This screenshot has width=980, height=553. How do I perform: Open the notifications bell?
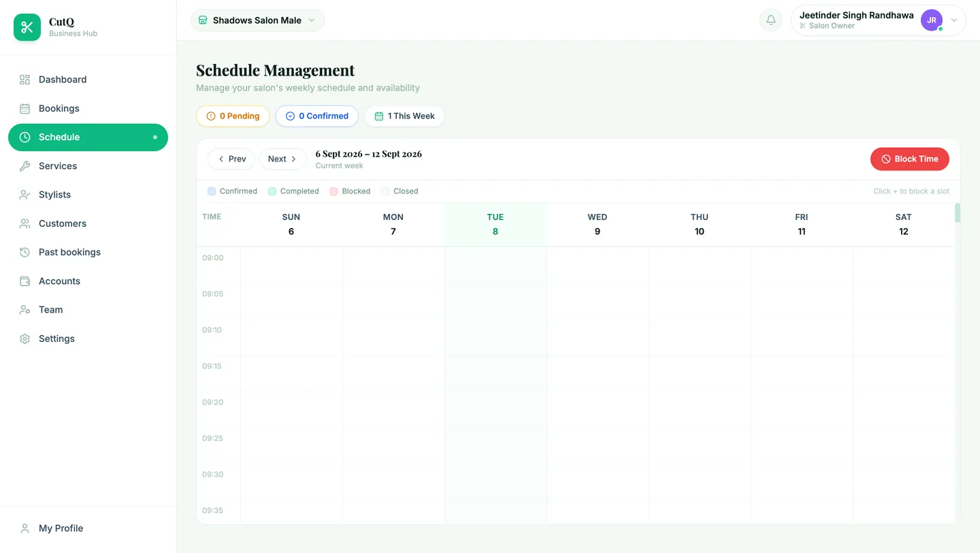tap(771, 20)
